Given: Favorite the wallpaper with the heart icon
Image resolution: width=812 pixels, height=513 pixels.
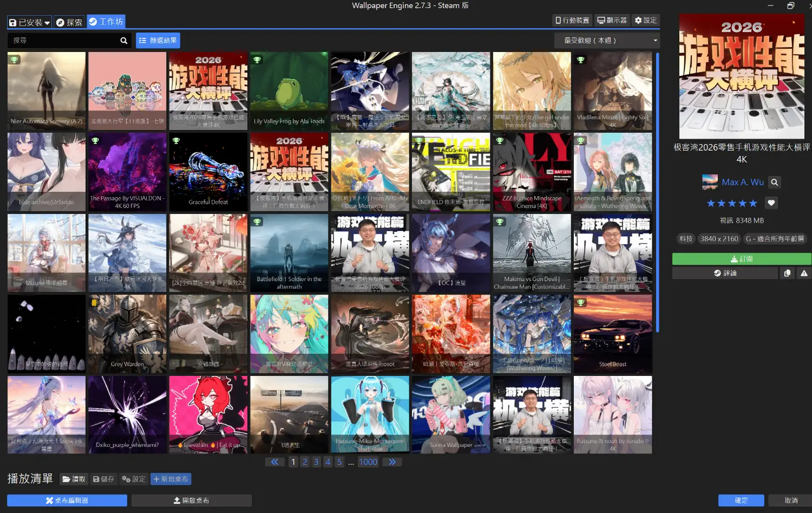Looking at the screenshot, I should [x=771, y=203].
